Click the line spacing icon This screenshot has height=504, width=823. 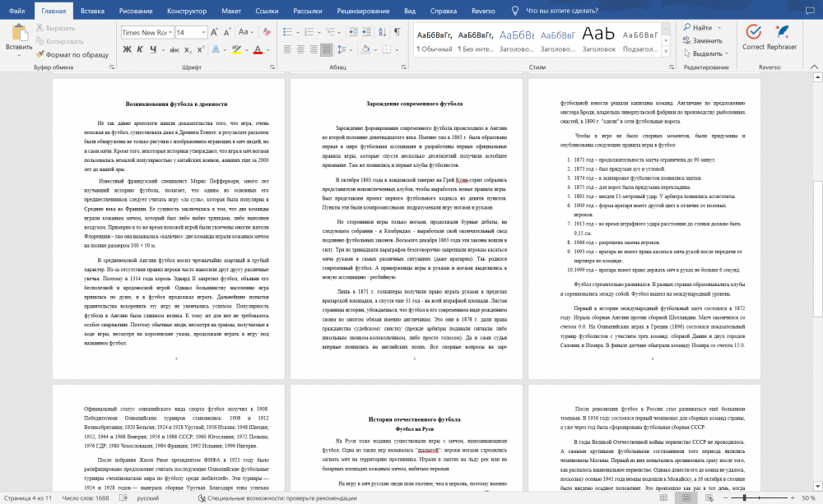342,50
